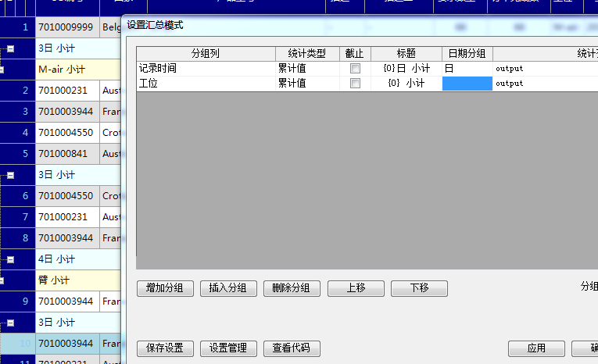Edit the {0}日 小计 title cell
Viewport: 598px width, 364px height.
tap(406, 69)
